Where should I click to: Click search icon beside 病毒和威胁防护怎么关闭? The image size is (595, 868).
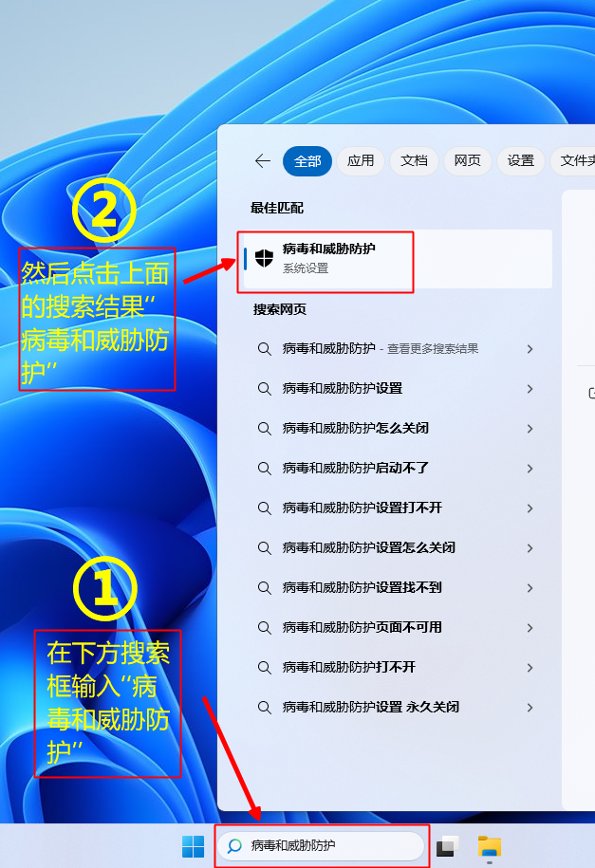[x=264, y=429]
